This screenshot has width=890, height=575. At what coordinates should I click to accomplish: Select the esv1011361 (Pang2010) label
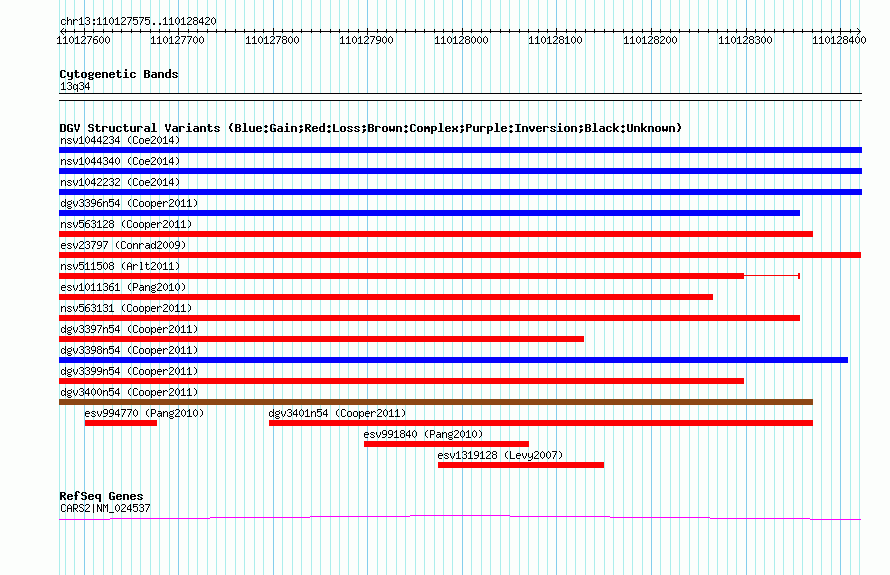click(x=123, y=287)
